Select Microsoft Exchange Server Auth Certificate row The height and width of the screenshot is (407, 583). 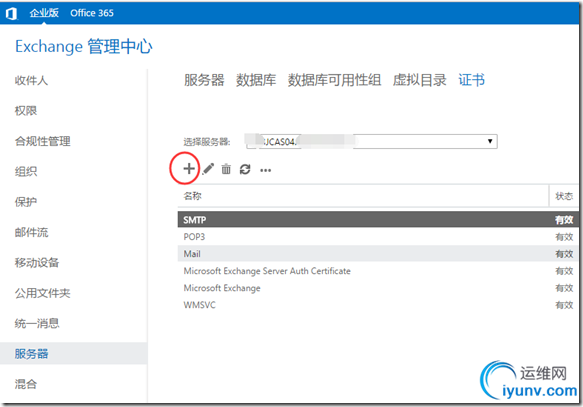[378, 271]
